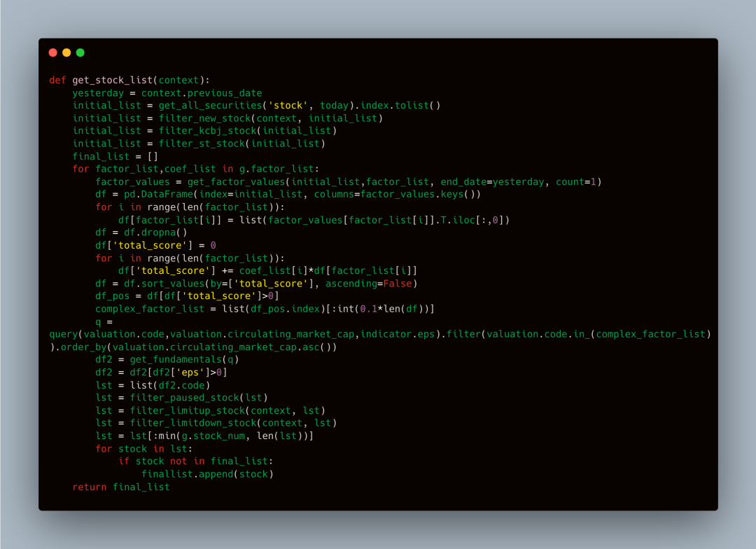Select 'ascending=False' argument

coord(368,284)
